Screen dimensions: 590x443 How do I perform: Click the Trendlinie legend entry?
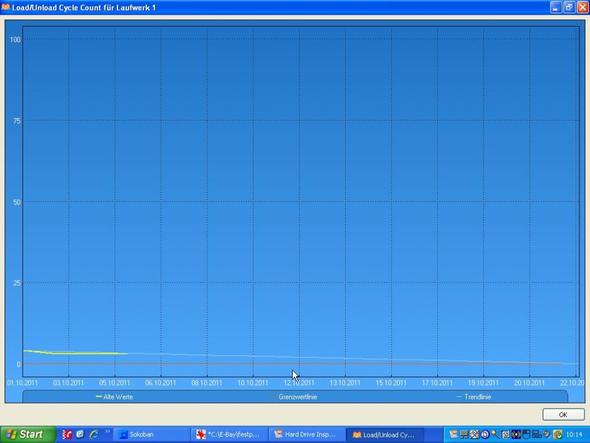[474, 397]
